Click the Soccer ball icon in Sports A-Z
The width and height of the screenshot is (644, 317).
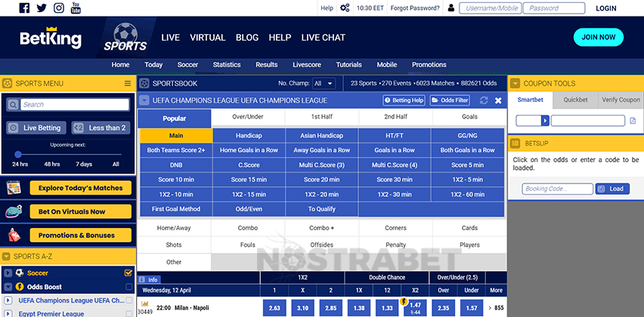(x=20, y=272)
